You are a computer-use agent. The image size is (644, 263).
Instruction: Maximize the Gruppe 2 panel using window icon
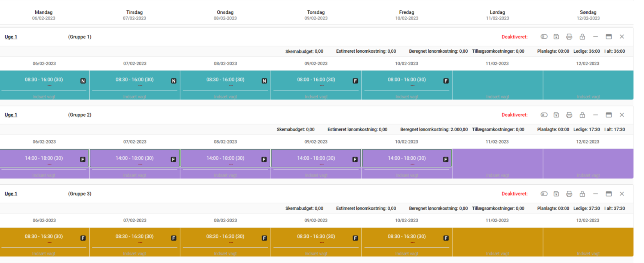click(x=609, y=115)
